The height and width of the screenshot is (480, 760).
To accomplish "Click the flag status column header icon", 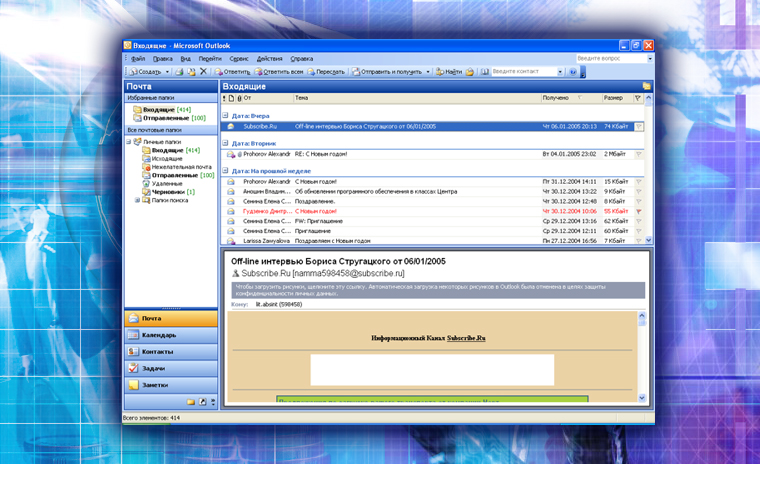I will pyautogui.click(x=638, y=98).
